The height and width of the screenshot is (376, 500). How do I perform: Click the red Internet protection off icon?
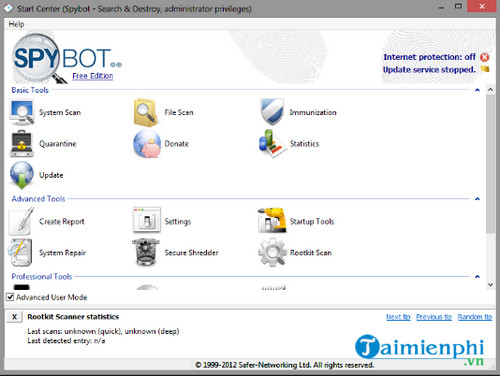click(485, 57)
